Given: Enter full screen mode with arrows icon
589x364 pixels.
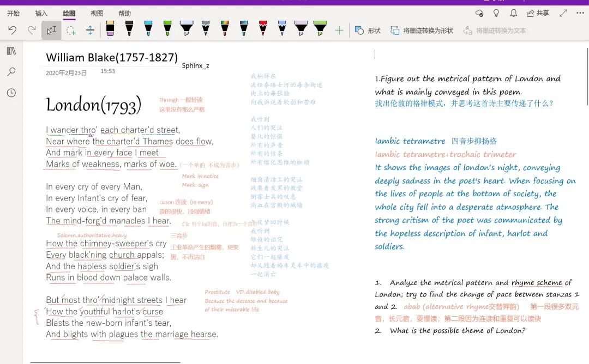Looking at the screenshot, I should click(x=563, y=13).
